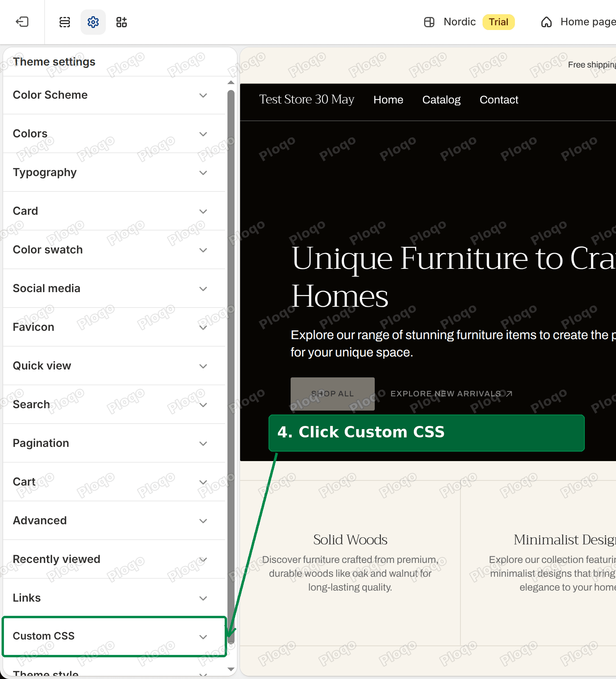
Task: Click the scrollbar down arrow
Action: click(x=231, y=669)
